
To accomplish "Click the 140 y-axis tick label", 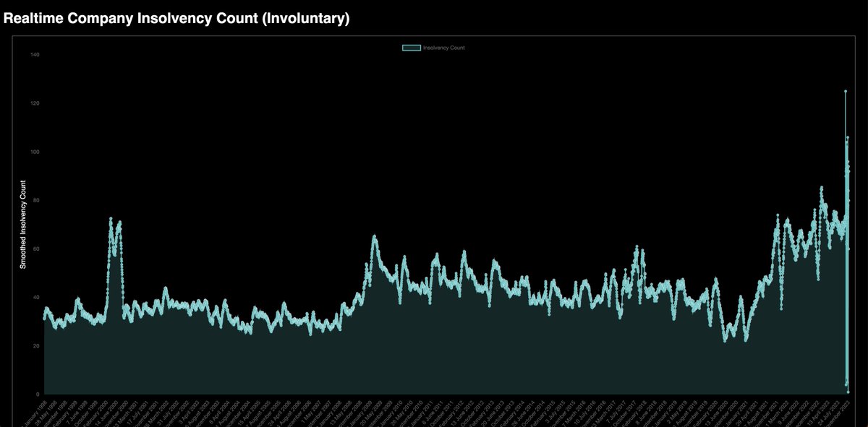I will point(35,55).
